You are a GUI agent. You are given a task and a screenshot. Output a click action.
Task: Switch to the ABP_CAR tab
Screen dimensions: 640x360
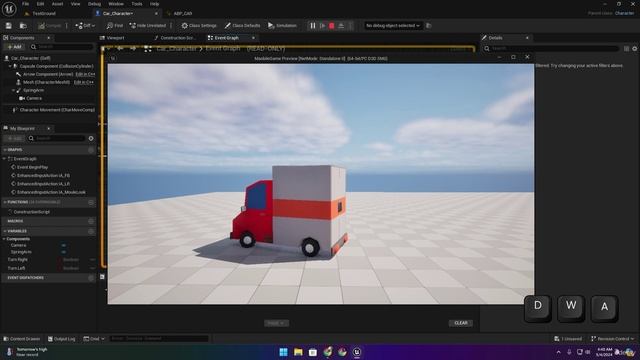pos(182,13)
